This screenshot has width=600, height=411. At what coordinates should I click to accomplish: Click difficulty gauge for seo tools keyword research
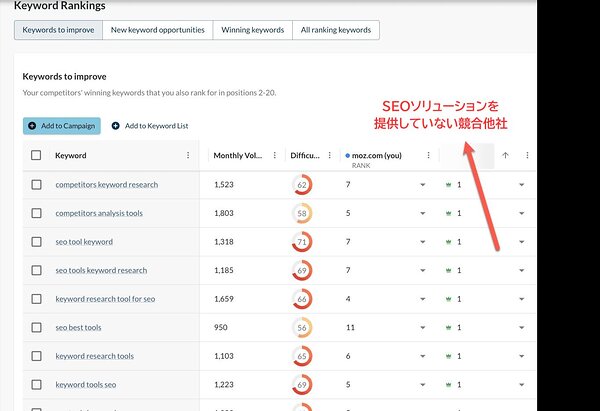coord(302,270)
